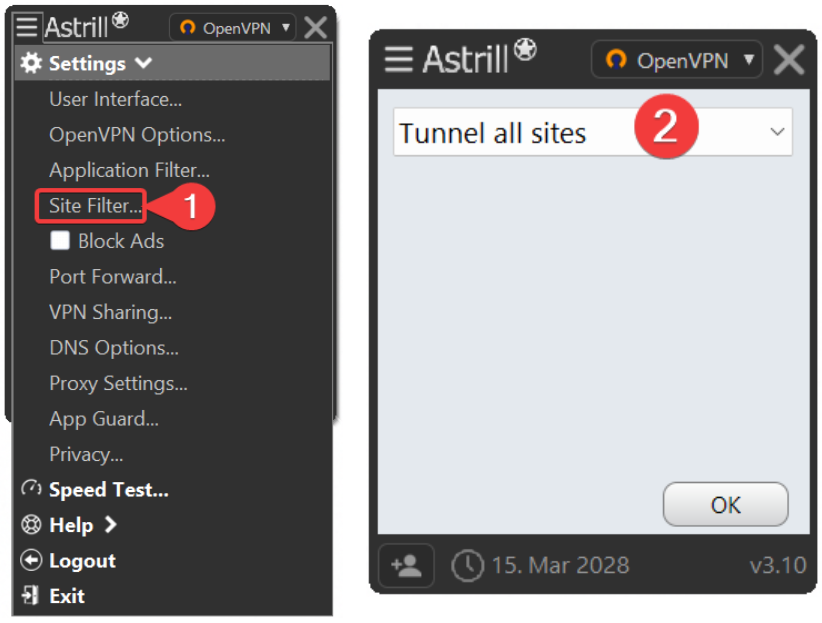Collapse the Settings menu chevron
The height and width of the screenshot is (623, 822).
point(143,63)
